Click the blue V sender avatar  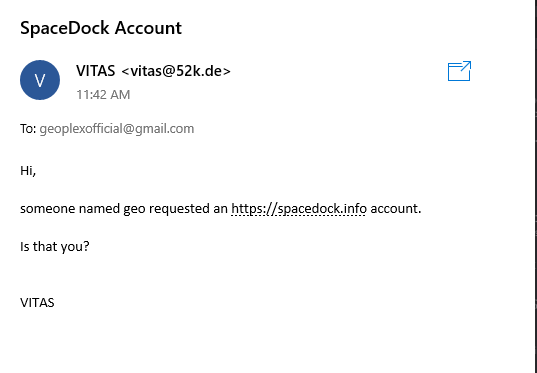pyautogui.click(x=40, y=80)
